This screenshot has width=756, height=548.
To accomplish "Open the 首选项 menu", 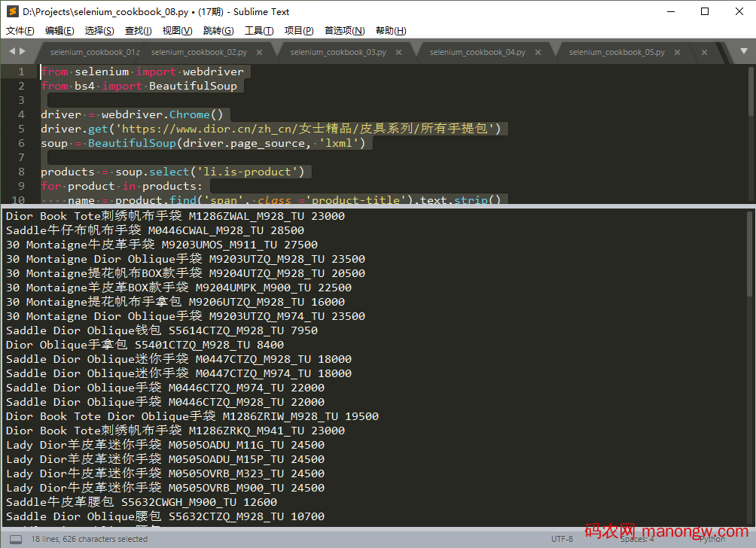I will 345,30.
